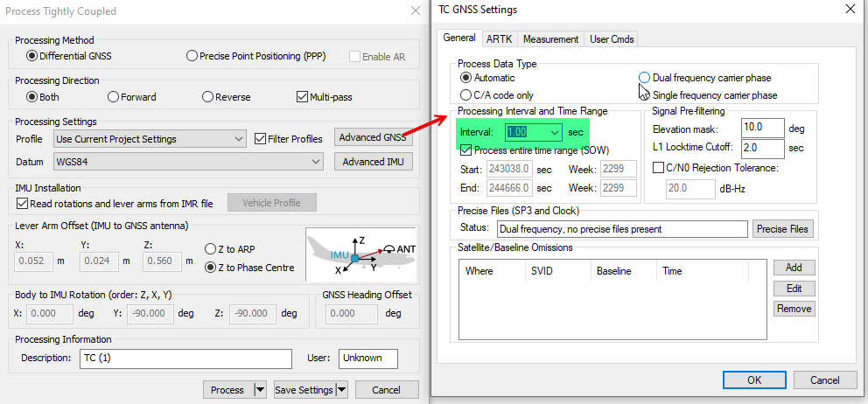Switch to the ARTK tab

tap(500, 39)
